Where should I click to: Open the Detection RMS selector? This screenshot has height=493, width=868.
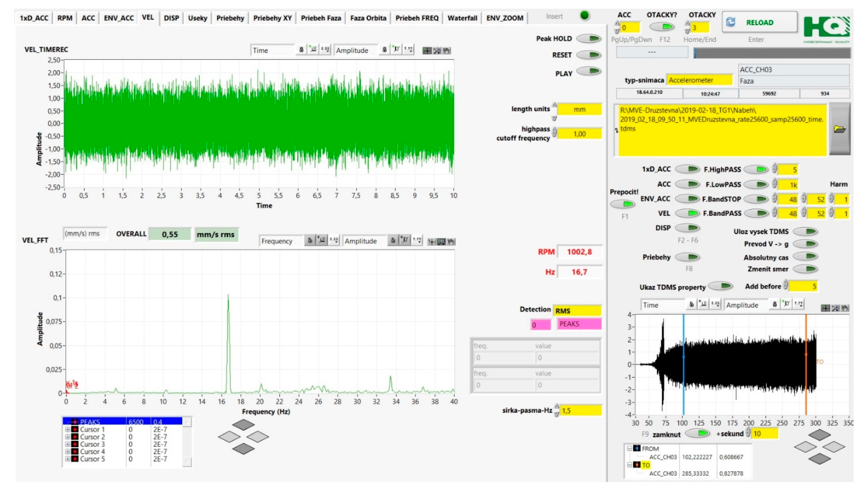[577, 310]
